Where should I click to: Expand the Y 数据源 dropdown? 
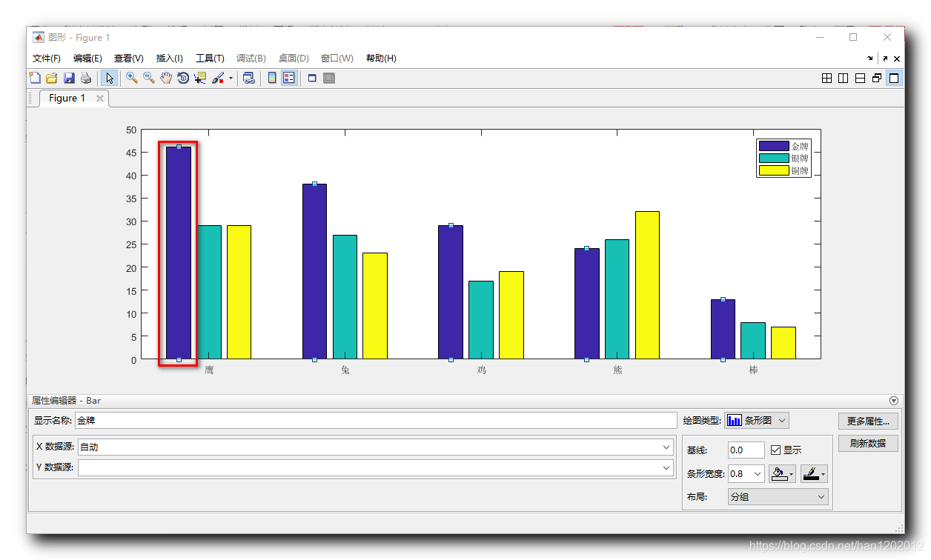coord(667,468)
